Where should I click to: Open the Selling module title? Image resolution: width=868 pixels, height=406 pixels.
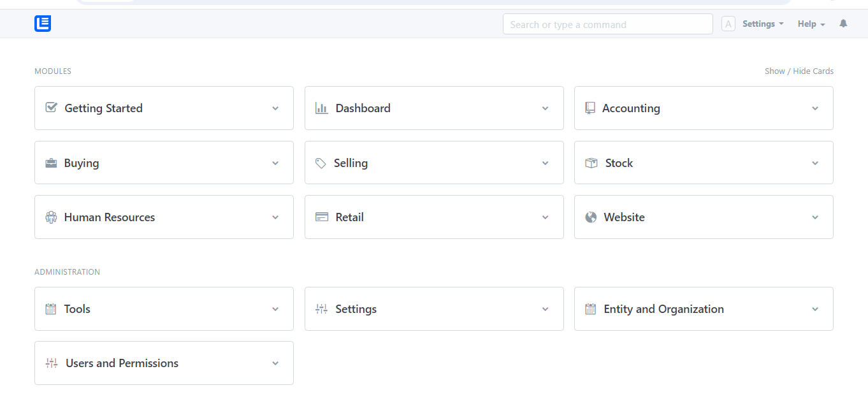351,163
